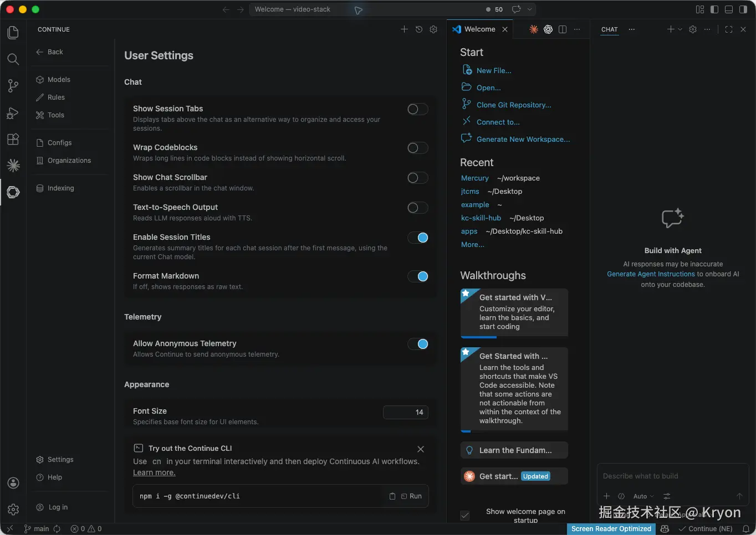Switch to the Welcome editor tab

coord(480,29)
